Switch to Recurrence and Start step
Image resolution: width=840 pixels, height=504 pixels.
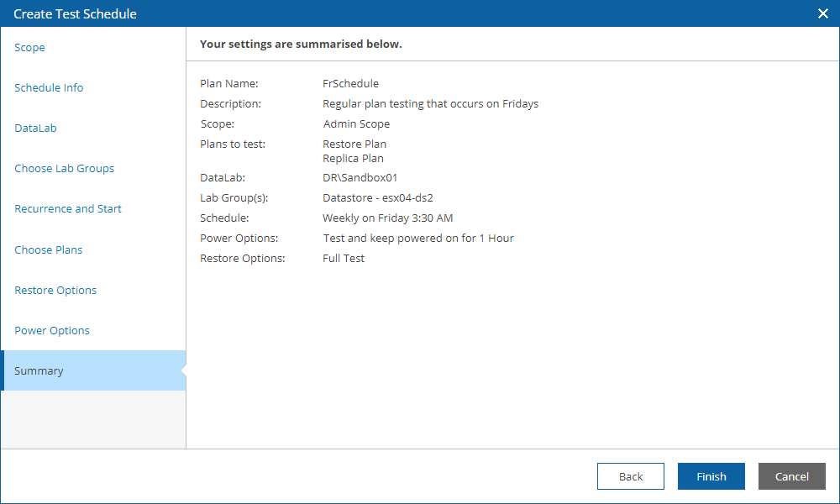pos(68,208)
